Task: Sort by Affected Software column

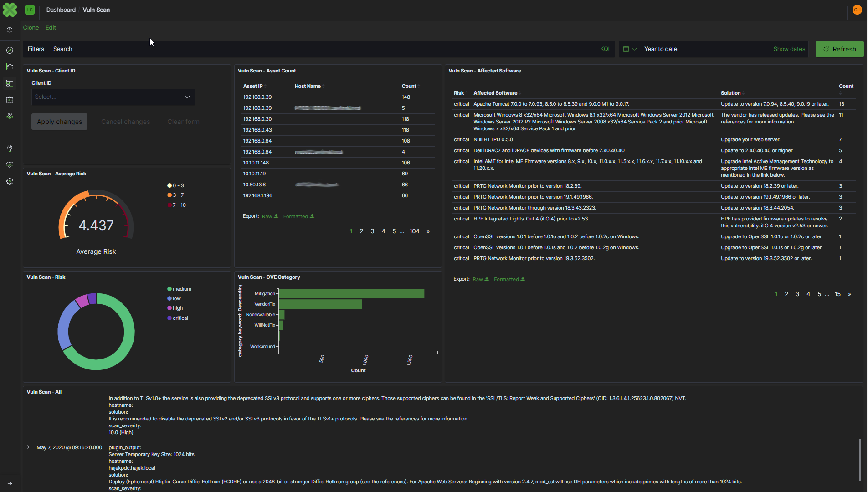Action: (x=497, y=93)
